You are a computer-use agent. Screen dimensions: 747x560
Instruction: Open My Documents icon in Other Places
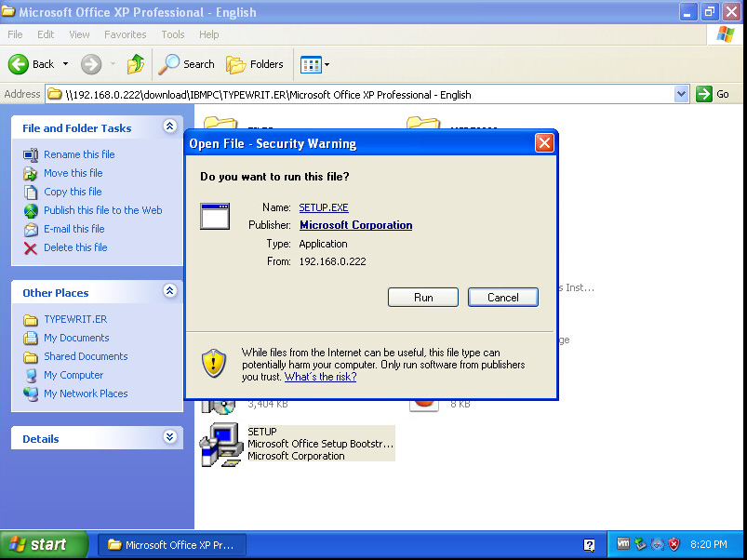pos(31,338)
